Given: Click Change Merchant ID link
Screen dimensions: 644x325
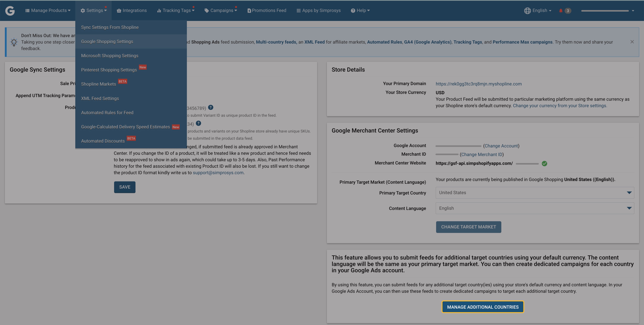Looking at the screenshot, I should (482, 155).
